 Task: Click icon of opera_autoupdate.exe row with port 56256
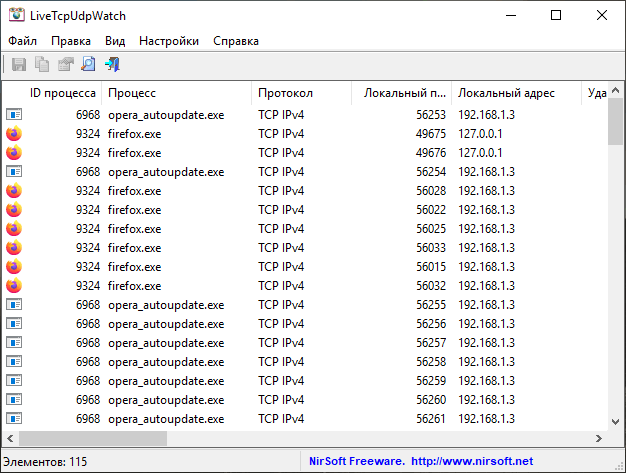14,324
